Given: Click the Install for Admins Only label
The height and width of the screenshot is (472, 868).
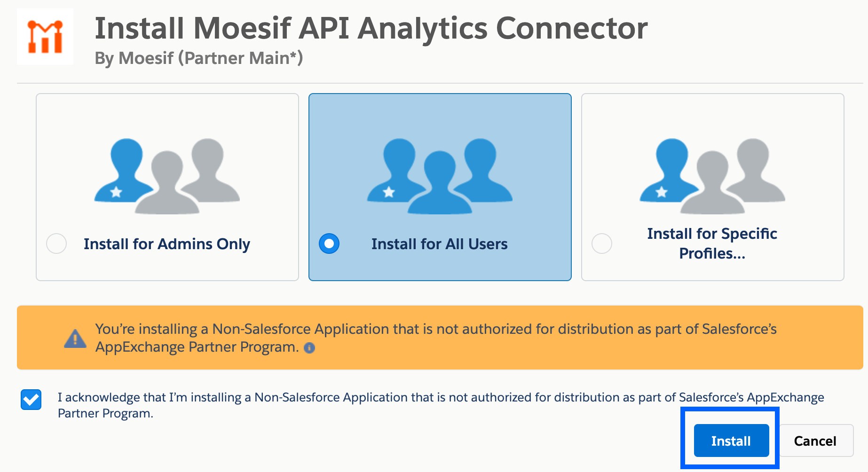Looking at the screenshot, I should tap(167, 244).
